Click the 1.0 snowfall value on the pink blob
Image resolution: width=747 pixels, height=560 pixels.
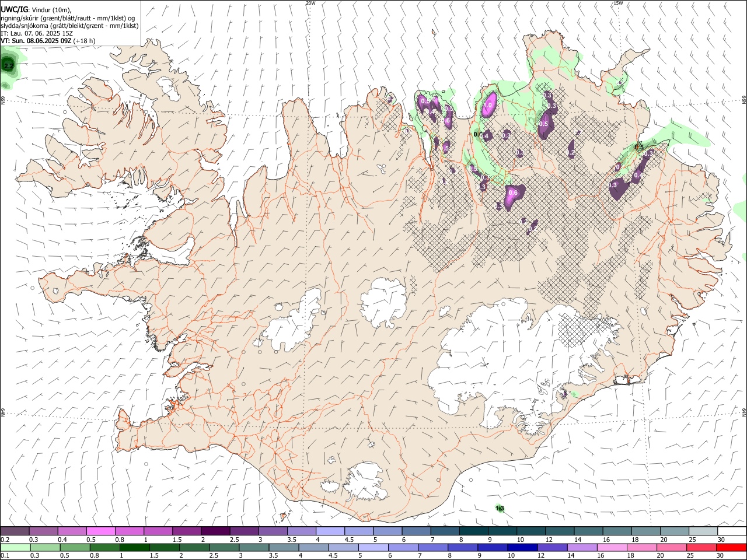tap(489, 106)
